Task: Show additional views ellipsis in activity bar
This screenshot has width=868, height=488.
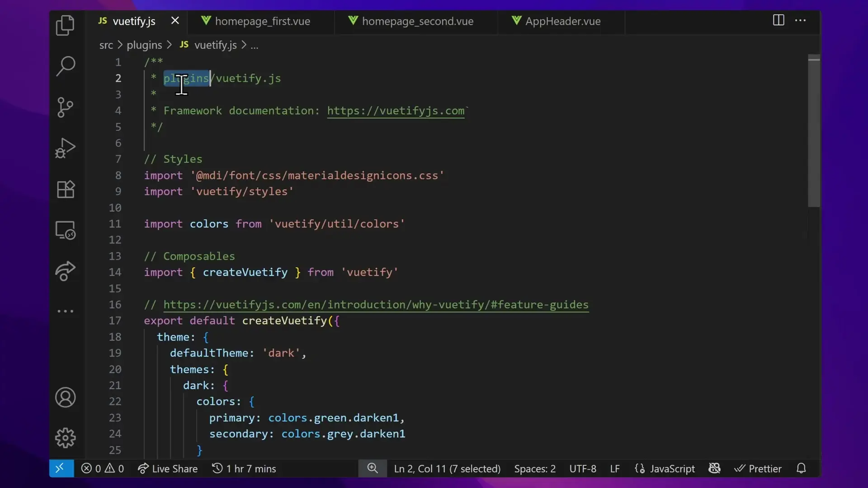Action: (x=66, y=311)
